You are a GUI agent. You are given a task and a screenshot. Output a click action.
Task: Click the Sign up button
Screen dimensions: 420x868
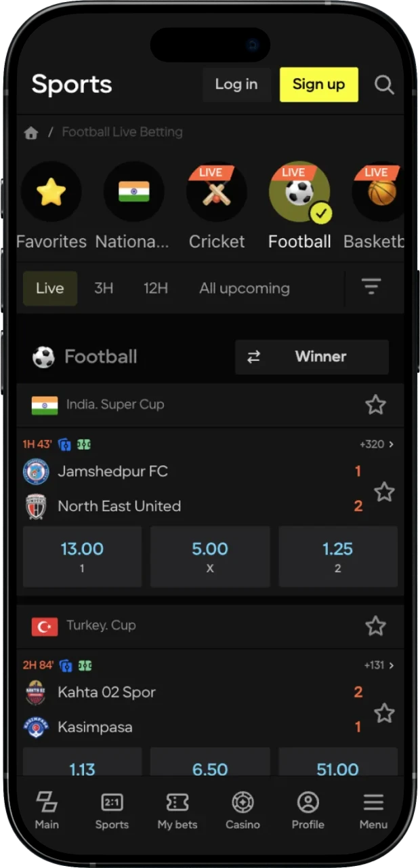click(318, 85)
